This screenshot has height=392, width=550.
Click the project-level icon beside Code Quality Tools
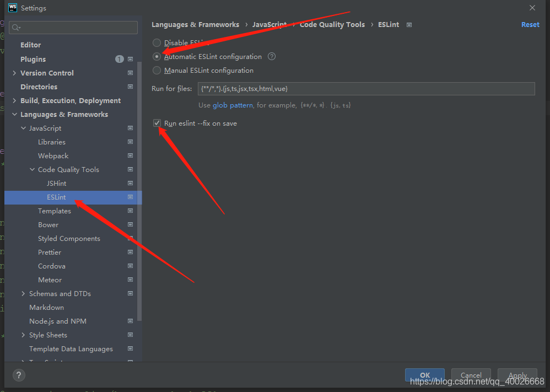(x=130, y=169)
